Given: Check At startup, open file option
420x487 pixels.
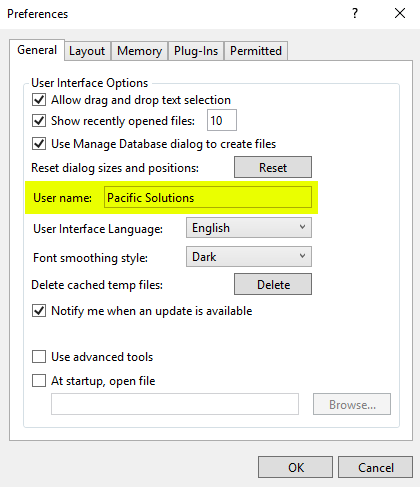Looking at the screenshot, I should tap(39, 380).
